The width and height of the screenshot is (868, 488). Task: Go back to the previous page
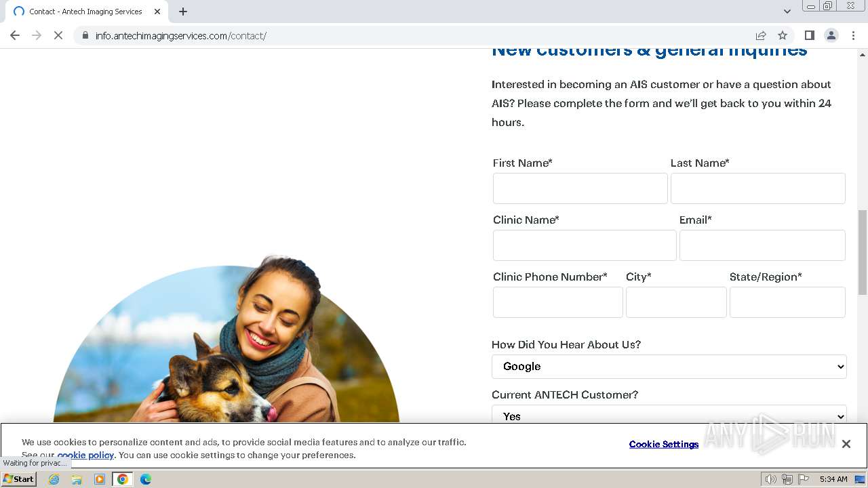(x=15, y=35)
